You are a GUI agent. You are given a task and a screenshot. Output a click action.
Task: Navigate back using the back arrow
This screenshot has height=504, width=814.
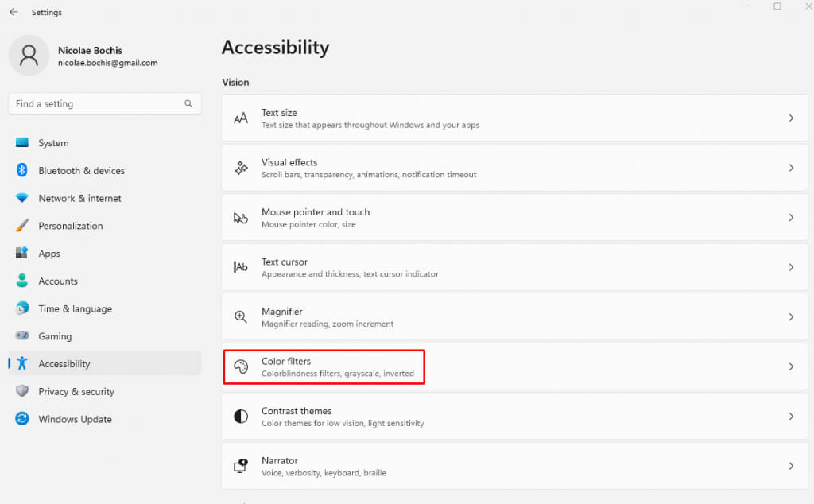pos(14,12)
